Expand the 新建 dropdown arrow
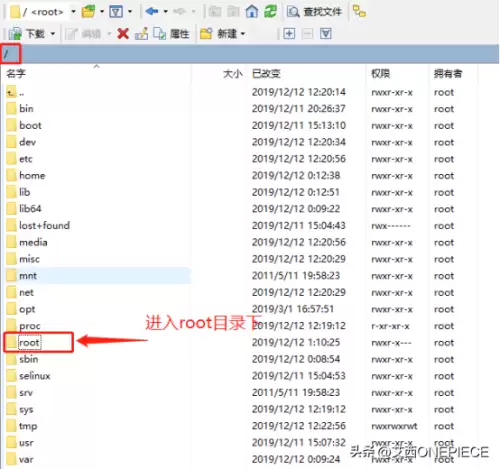The image size is (500, 469). click(243, 34)
